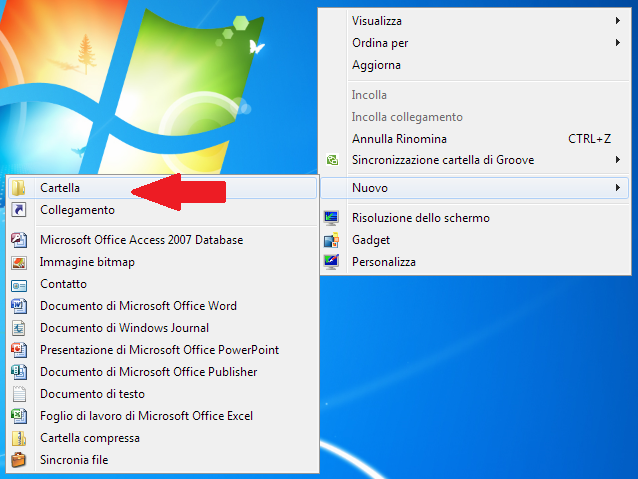The width and height of the screenshot is (638, 479).
Task: Click the Contatto contact card icon
Action: pos(19,286)
